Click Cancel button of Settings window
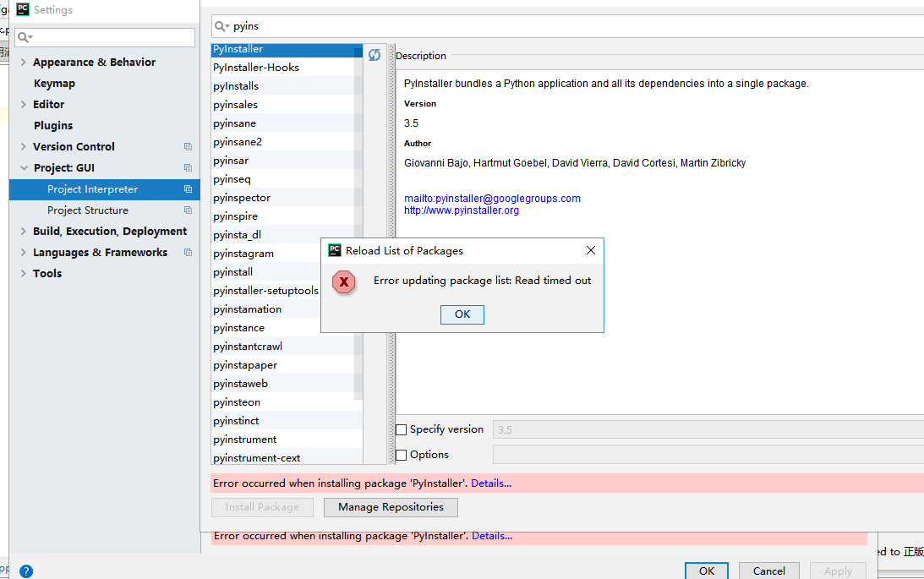 (769, 571)
